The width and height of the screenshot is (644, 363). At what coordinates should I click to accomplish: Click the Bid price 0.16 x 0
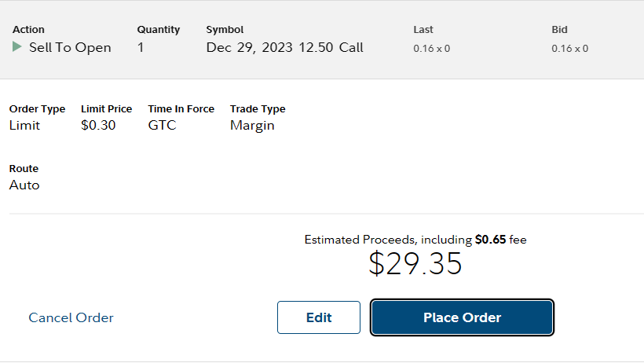coord(569,49)
